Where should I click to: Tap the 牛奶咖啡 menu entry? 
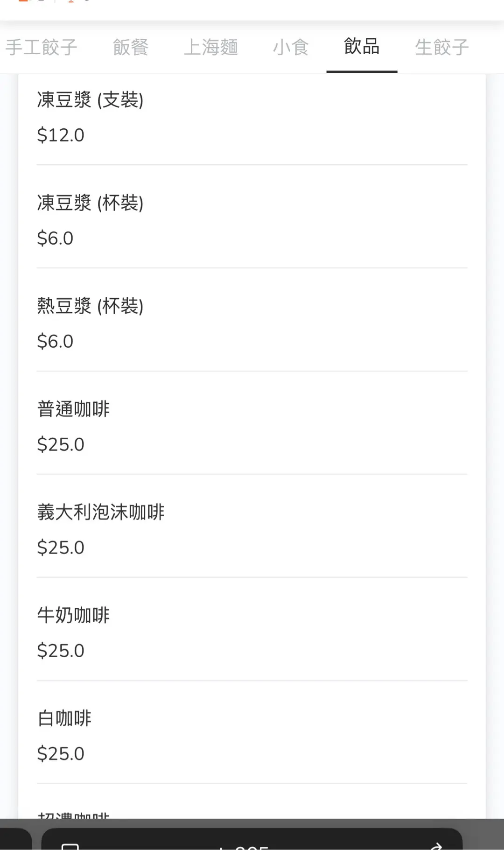pyautogui.click(x=73, y=615)
